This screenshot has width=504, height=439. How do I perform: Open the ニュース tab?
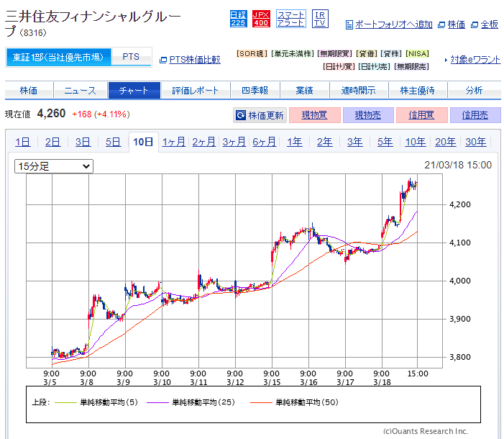80,91
